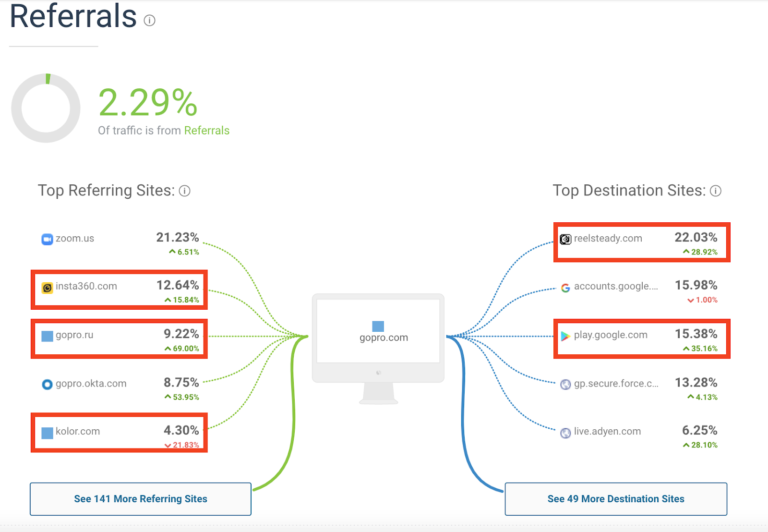
Task: Click the 4.30% share for kolor.com
Action: [x=181, y=430]
